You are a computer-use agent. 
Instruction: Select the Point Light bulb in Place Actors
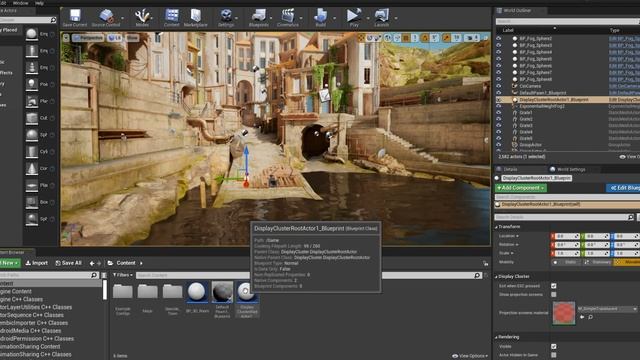32,84
